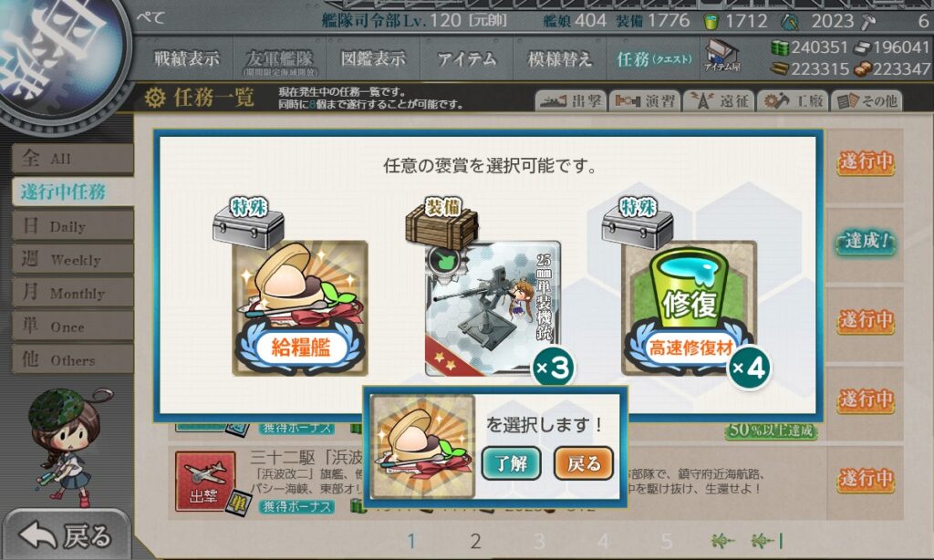934x560 pixels.
Task: Switch to the 出撃 quest filter tab
Action: (571, 100)
